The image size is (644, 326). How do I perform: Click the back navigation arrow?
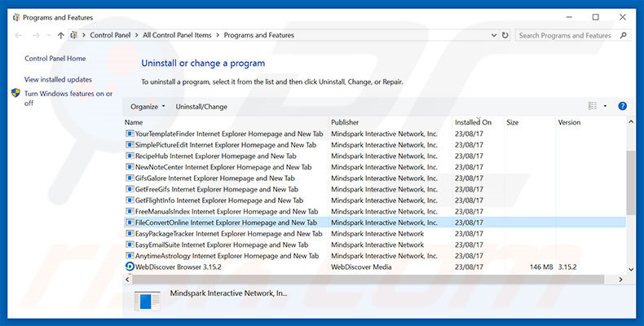tap(19, 35)
